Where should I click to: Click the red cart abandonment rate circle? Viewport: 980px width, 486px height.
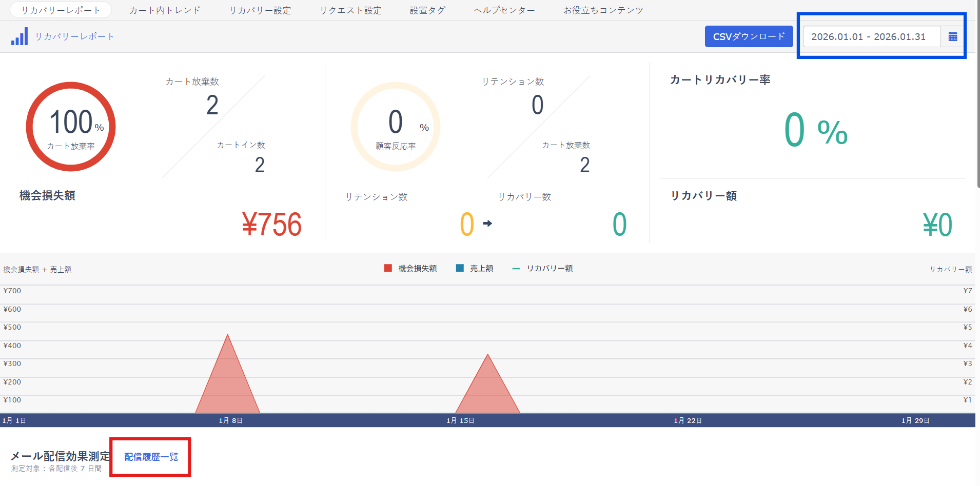coord(71,127)
